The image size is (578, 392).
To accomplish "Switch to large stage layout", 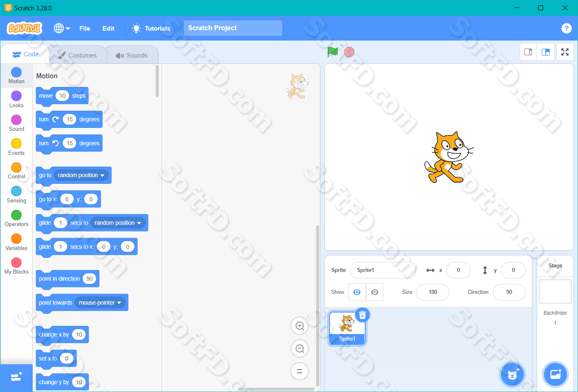I will pos(546,52).
